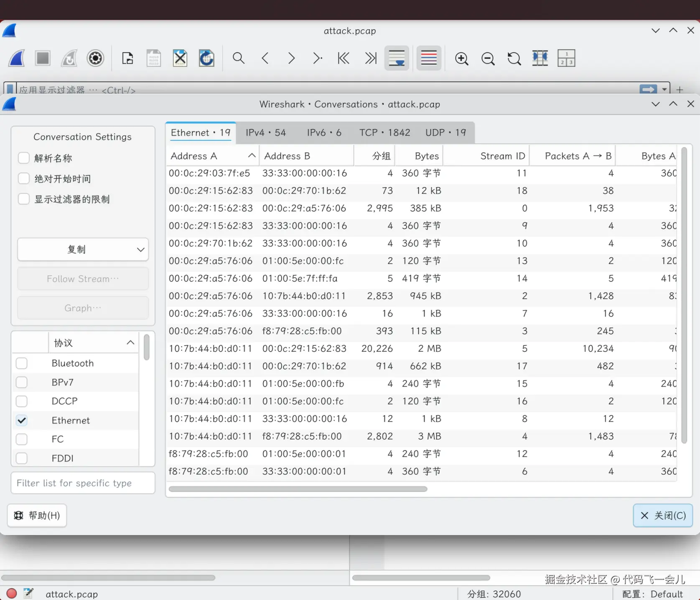Enable 解析名称 name resolution checkbox
The height and width of the screenshot is (600, 700).
pos(24,158)
